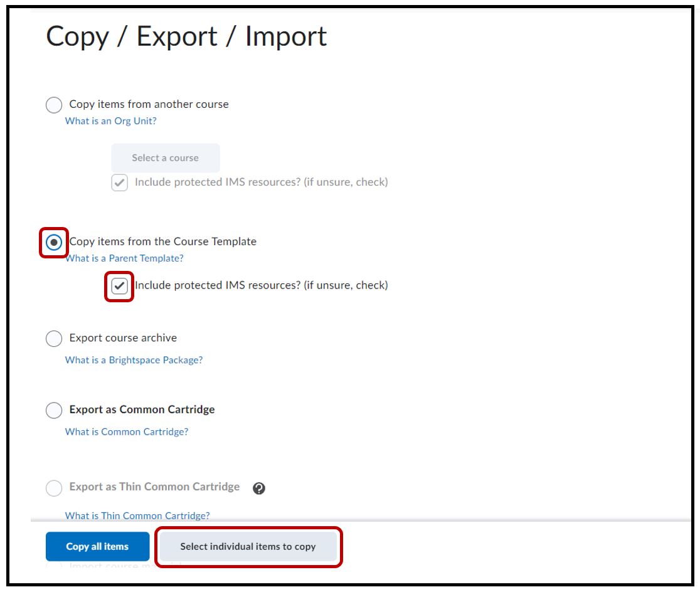Screen dimensions: 700x592
Task: Open the 'What is a Parent Template?' link
Action: [124, 258]
